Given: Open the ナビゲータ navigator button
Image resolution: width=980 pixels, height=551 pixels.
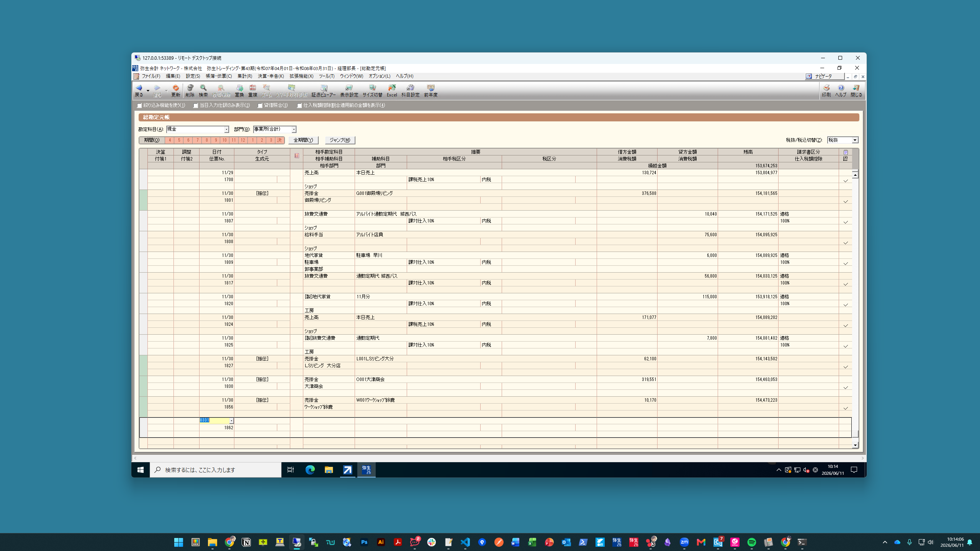Looking at the screenshot, I should [x=825, y=76].
